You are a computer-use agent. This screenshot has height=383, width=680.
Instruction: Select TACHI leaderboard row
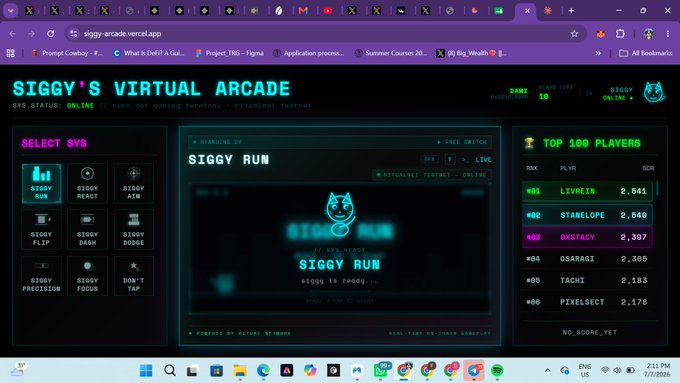[587, 281]
